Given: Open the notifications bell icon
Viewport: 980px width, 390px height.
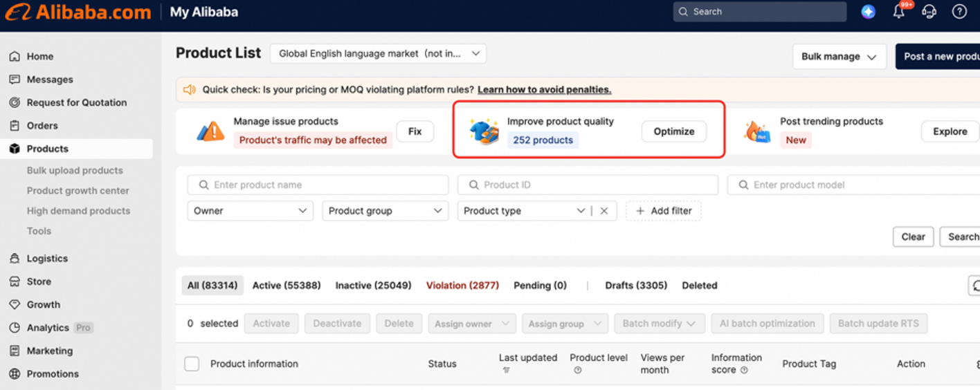Looking at the screenshot, I should (x=899, y=12).
